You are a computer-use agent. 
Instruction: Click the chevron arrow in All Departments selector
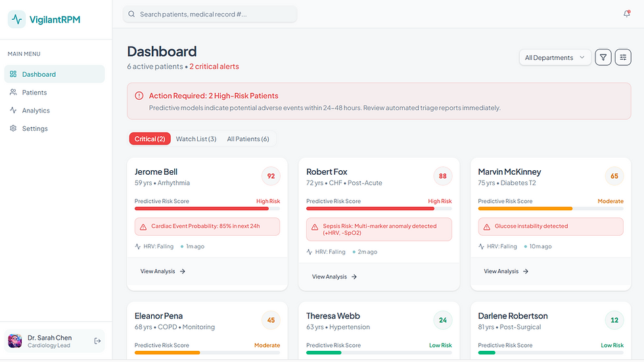coord(582,57)
